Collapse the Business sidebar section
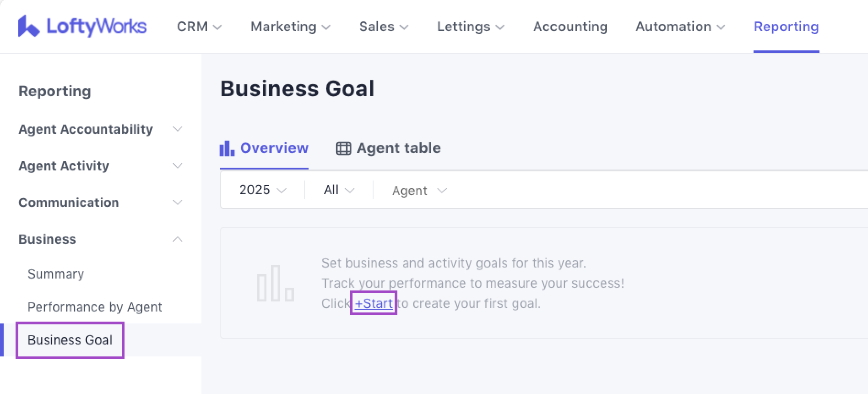The width and height of the screenshot is (868, 394). 177,239
